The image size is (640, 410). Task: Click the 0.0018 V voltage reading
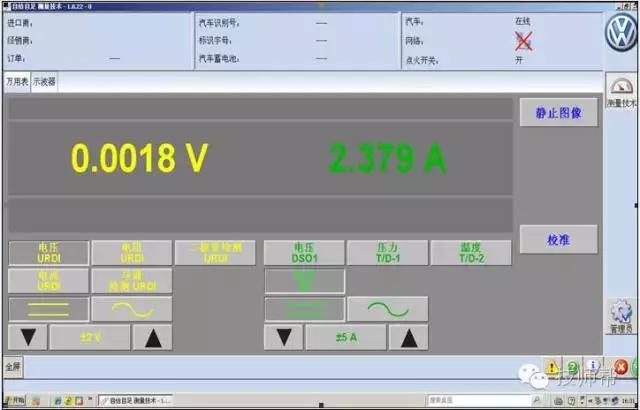tap(140, 158)
